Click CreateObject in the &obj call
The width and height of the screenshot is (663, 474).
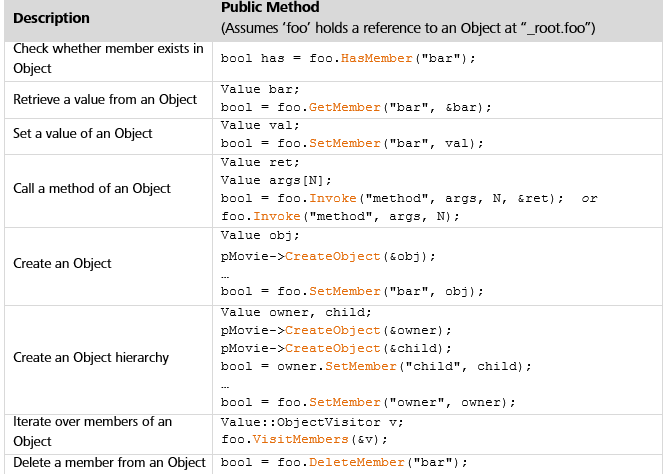(333, 256)
